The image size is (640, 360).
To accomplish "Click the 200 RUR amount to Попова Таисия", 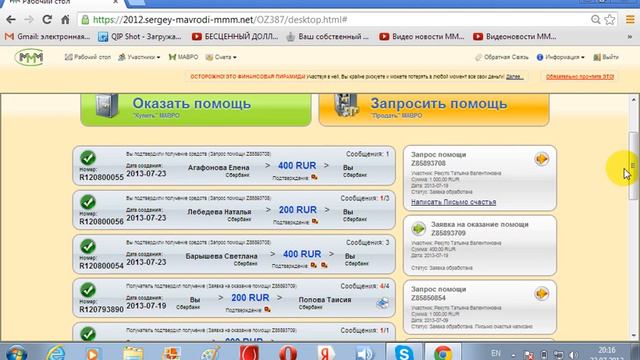I will (x=250, y=298).
